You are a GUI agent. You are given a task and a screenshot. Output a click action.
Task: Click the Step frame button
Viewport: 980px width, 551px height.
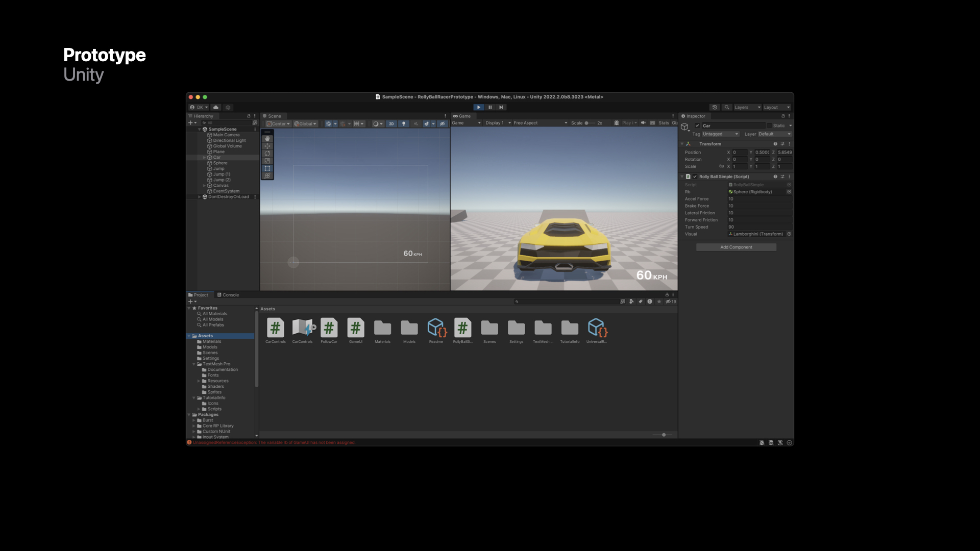click(501, 107)
